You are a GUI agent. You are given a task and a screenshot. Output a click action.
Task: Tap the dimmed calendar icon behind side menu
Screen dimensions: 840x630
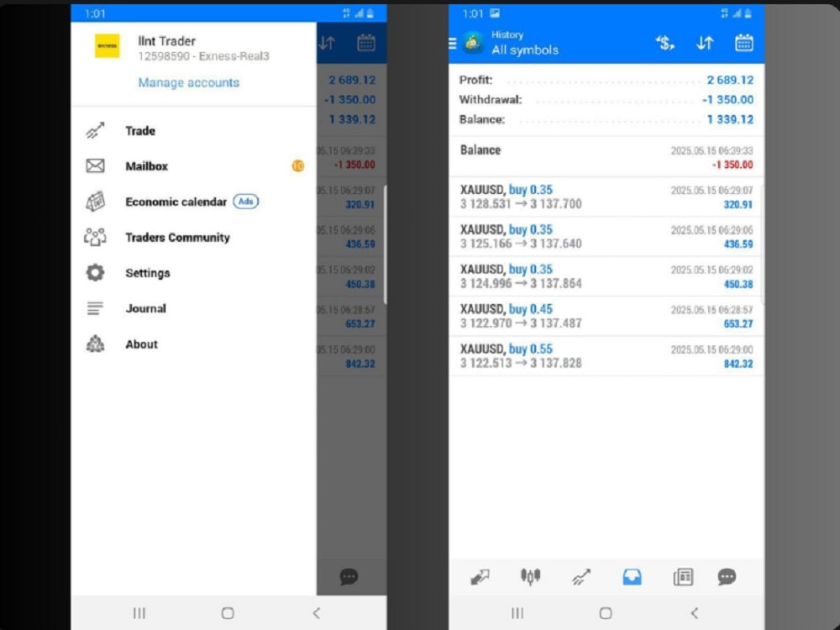point(366,43)
